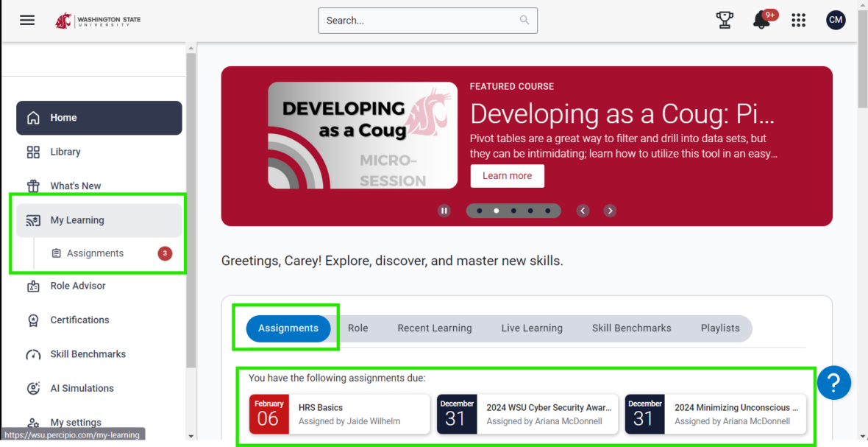Open the hamburger navigation menu

pos(27,21)
